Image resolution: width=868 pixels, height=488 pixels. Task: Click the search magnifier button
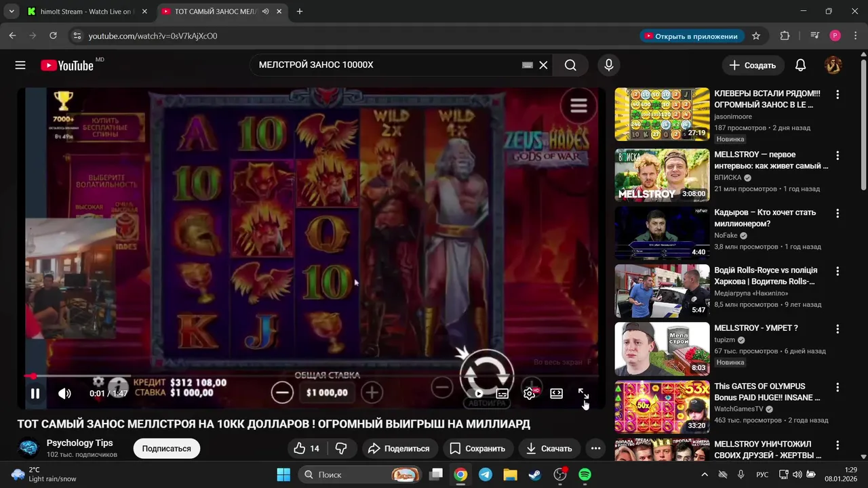click(570, 65)
